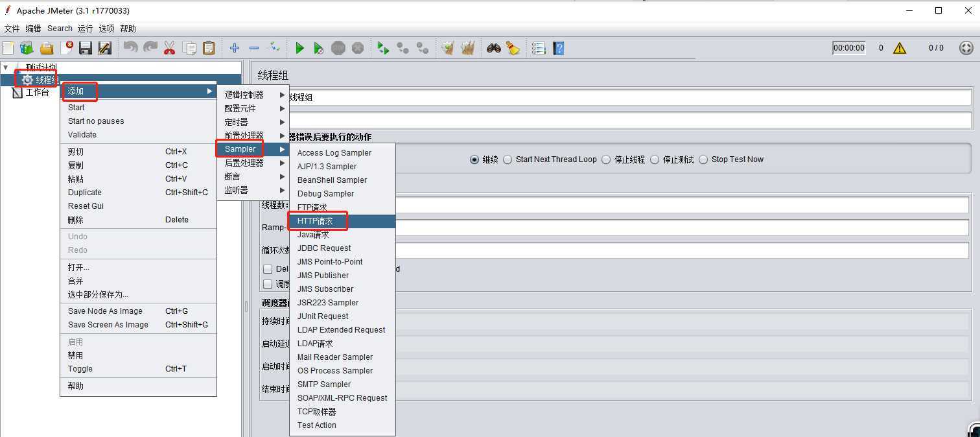This screenshot has height=437, width=980.
Task: Tick the 调度器 checkbox
Action: (268, 284)
